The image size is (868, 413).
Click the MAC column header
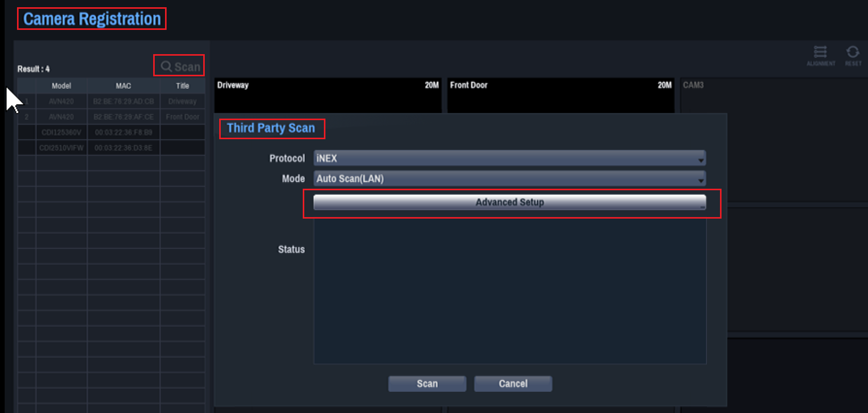tap(123, 86)
